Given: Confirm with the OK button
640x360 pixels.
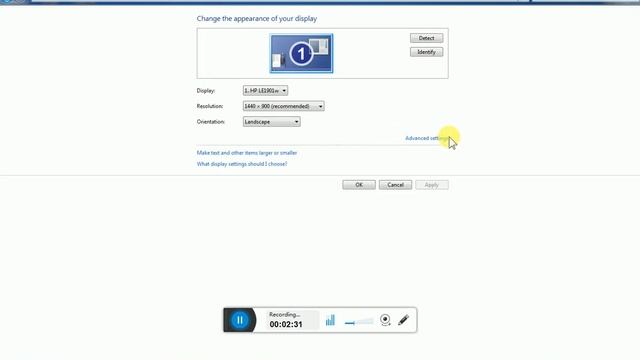Looking at the screenshot, I should [x=359, y=185].
